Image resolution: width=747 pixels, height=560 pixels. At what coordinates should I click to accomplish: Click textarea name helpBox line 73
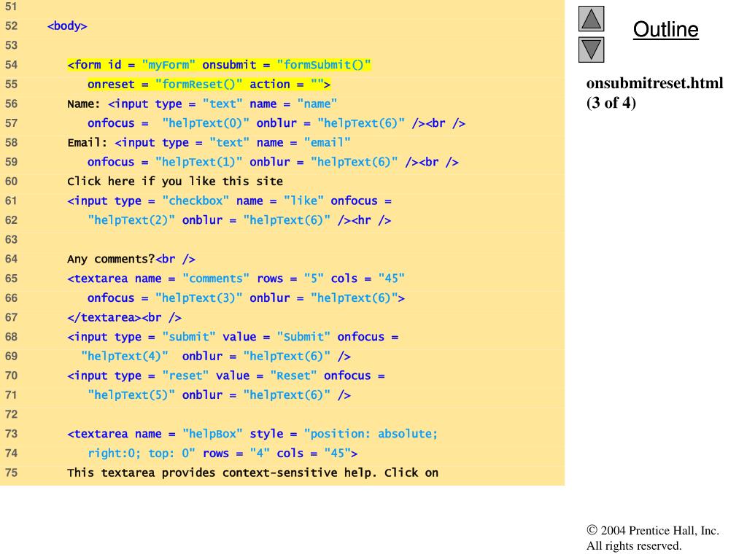click(252, 434)
